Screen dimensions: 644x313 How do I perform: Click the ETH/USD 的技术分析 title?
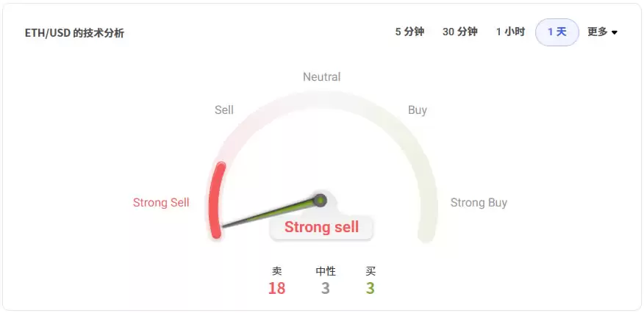(x=74, y=33)
